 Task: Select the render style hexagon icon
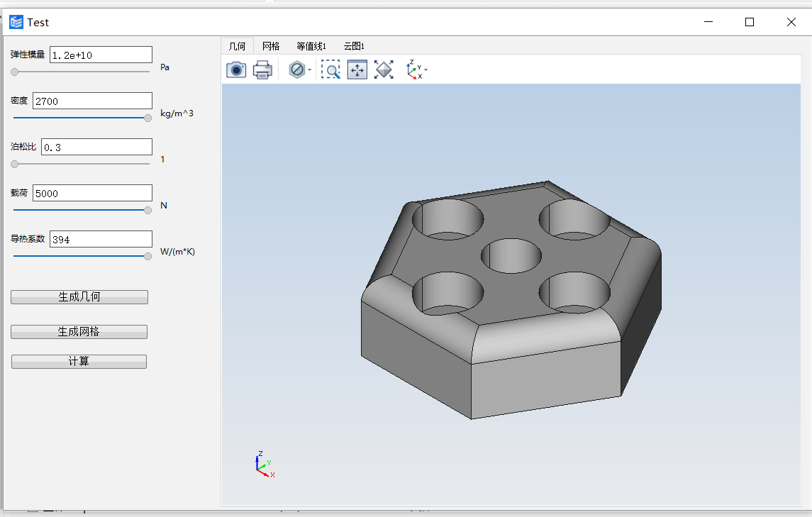(296, 70)
